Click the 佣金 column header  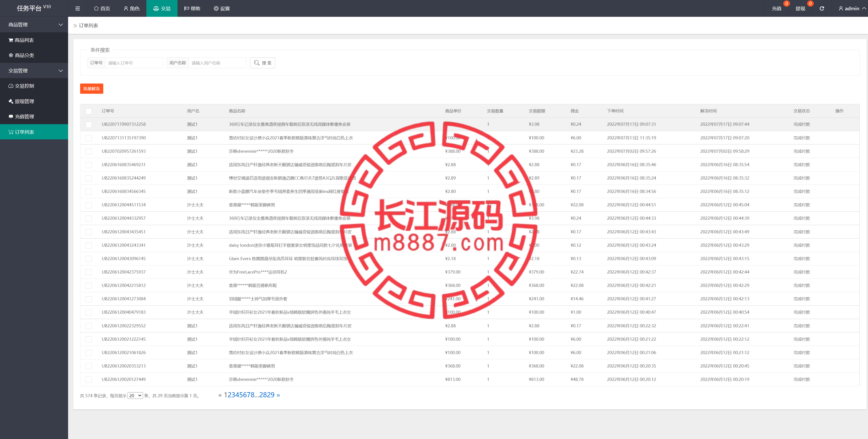click(575, 111)
